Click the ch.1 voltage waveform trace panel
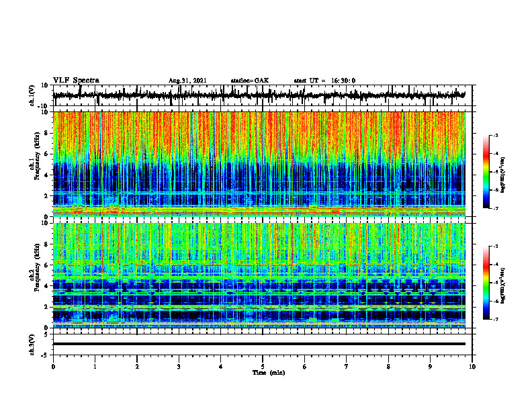 coord(263,95)
